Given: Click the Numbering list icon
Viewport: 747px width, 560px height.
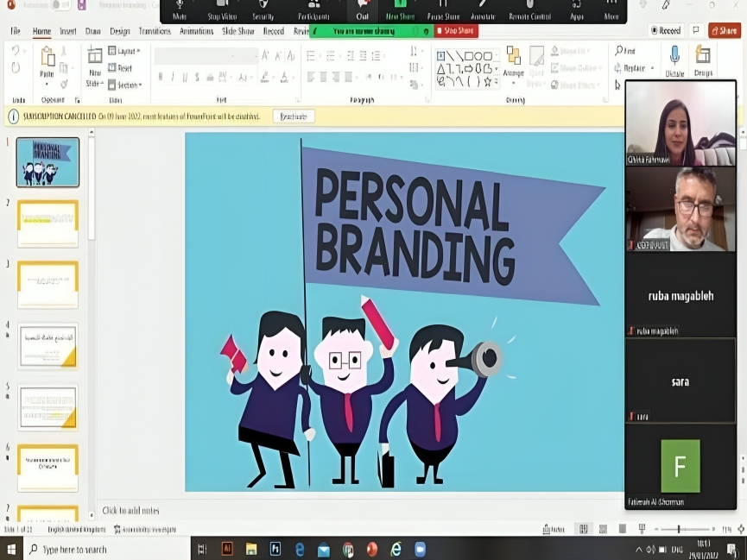Looking at the screenshot, I should pyautogui.click(x=331, y=56).
